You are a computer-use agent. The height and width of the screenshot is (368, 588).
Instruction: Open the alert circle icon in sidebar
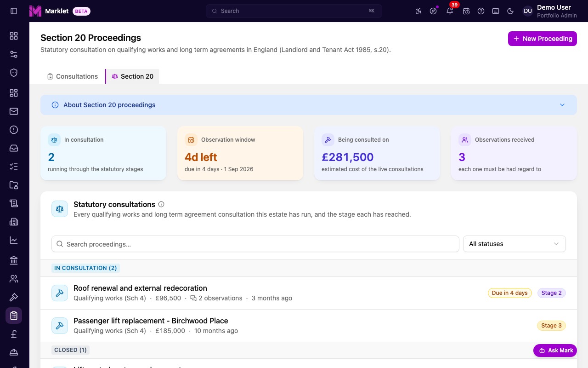click(x=14, y=130)
